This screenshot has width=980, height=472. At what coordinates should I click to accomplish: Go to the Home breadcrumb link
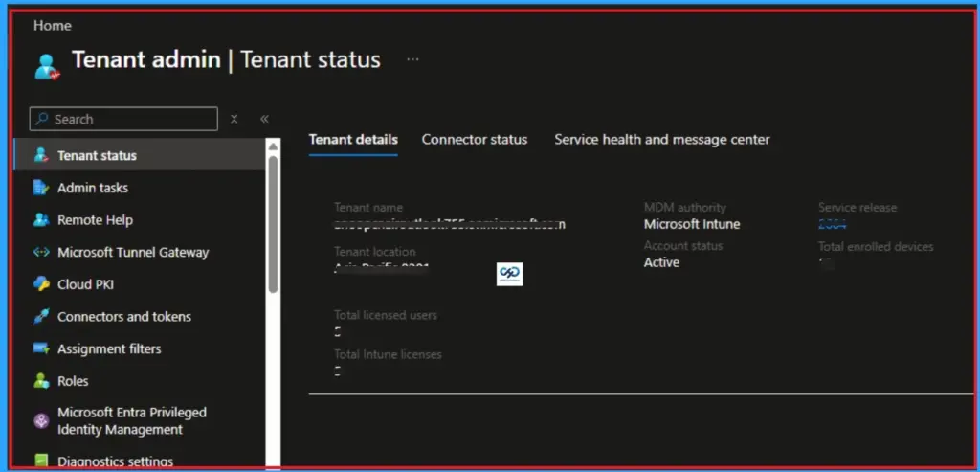click(53, 26)
